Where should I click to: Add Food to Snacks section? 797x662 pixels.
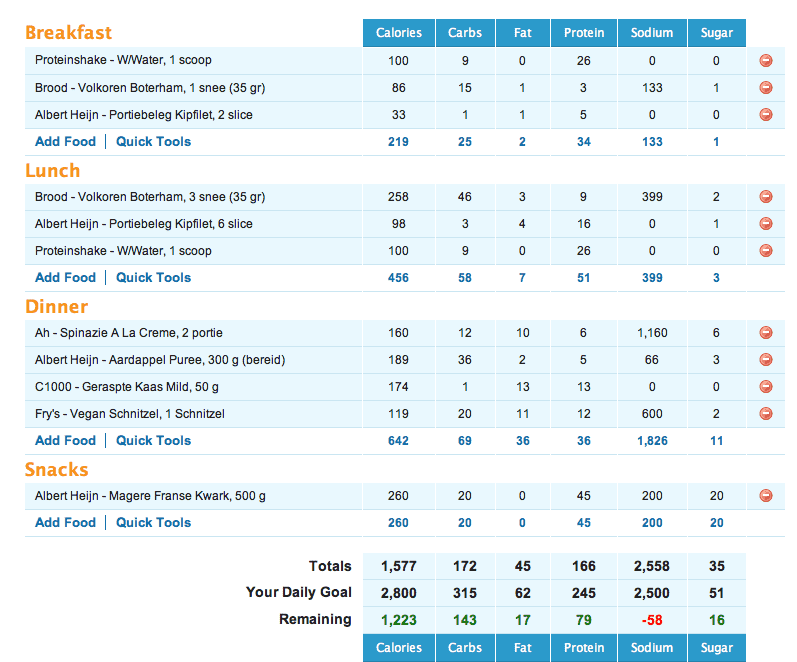click(65, 523)
